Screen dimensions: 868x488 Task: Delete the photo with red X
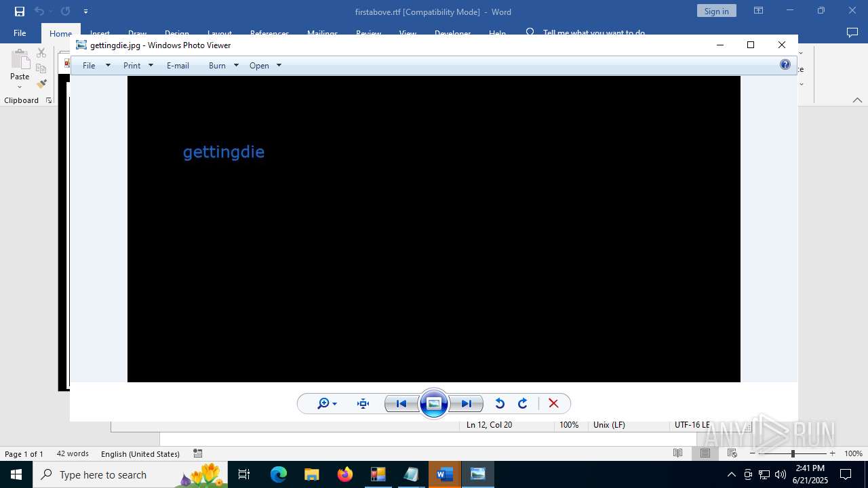[x=553, y=404]
